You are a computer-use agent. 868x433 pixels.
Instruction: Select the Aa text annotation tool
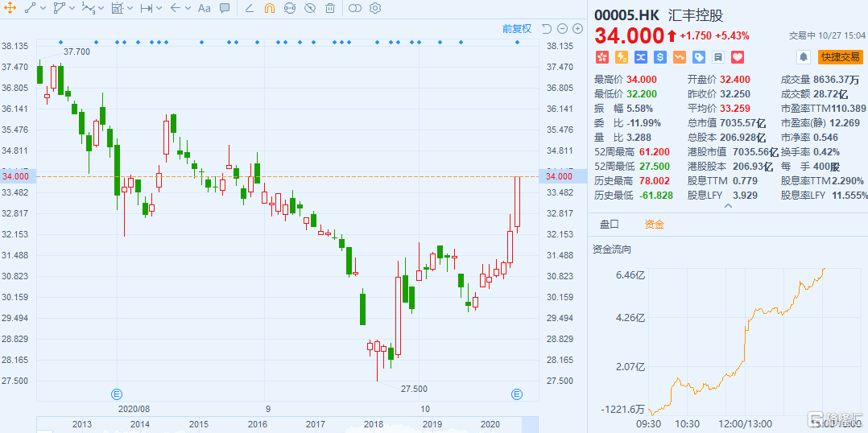pyautogui.click(x=205, y=8)
